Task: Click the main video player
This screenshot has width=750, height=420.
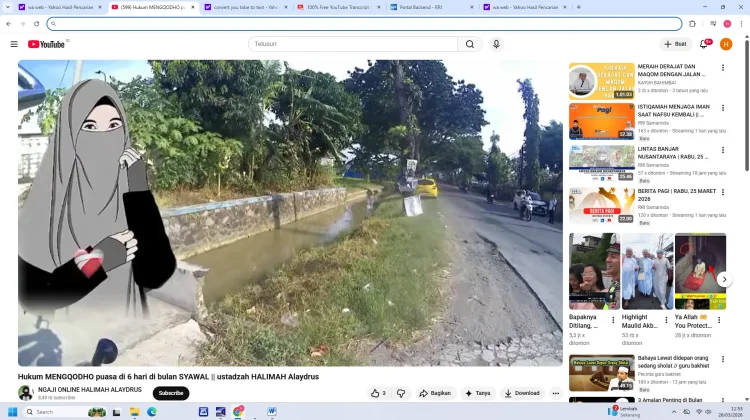Action: pos(290,213)
